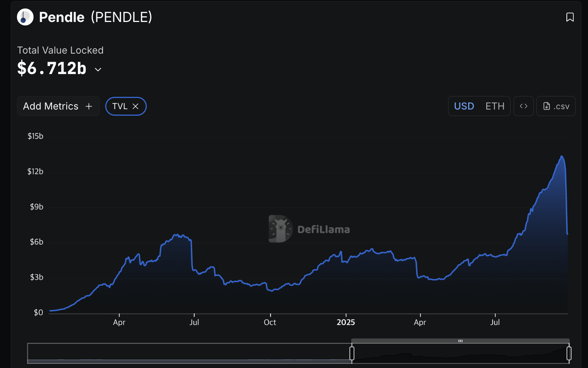588x368 pixels.
Task: Click the $12b y-axis label
Action: 35,172
